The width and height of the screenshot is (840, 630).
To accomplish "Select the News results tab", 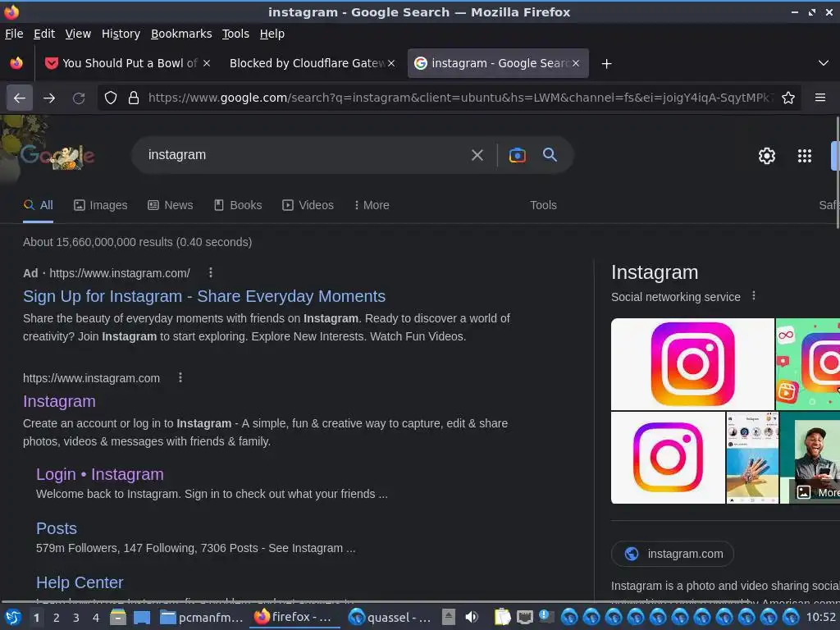I will tap(171, 205).
